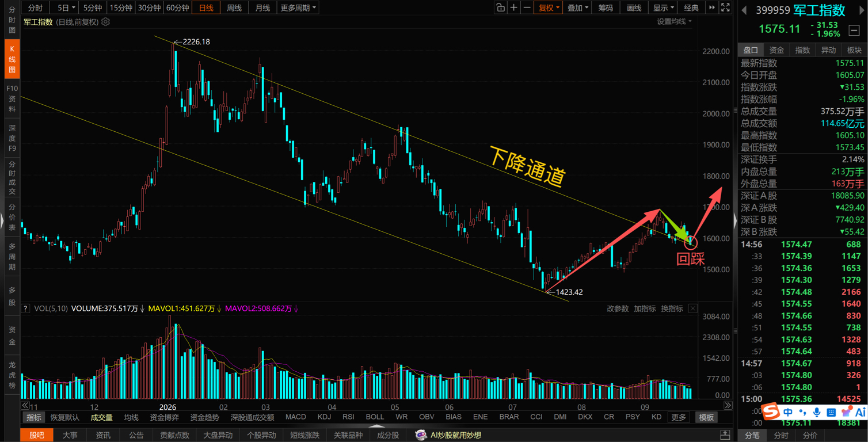The image size is (868, 442).
Task: Enter fullscreen using the expand arrows icon
Action: pos(725,7)
